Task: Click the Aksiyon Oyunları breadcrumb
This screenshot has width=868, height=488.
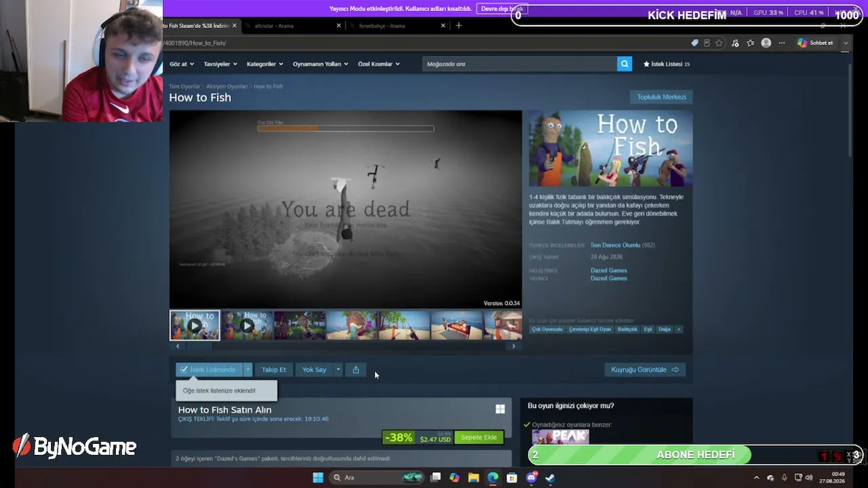Action: 227,87
